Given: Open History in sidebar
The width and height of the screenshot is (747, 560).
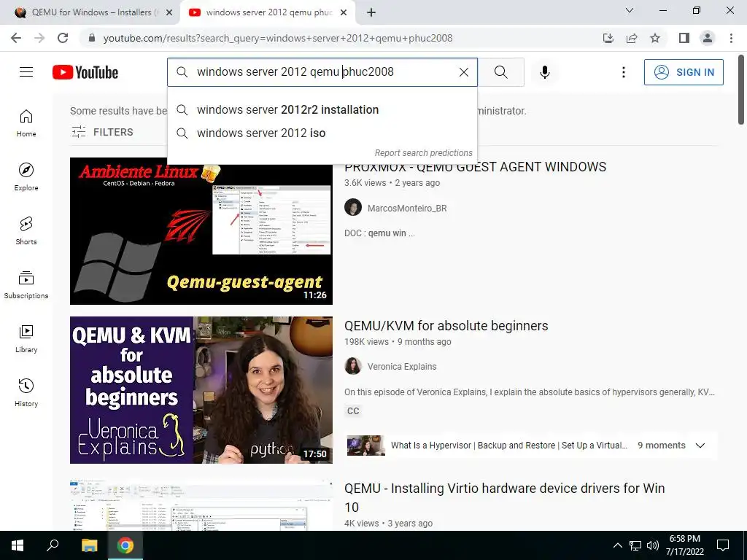Looking at the screenshot, I should click(26, 392).
